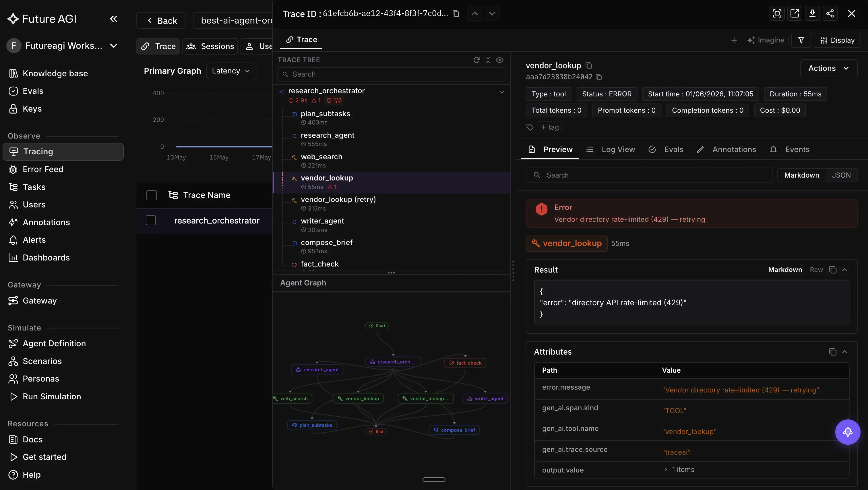
Task: Select the Sessions tab
Action: pos(210,46)
